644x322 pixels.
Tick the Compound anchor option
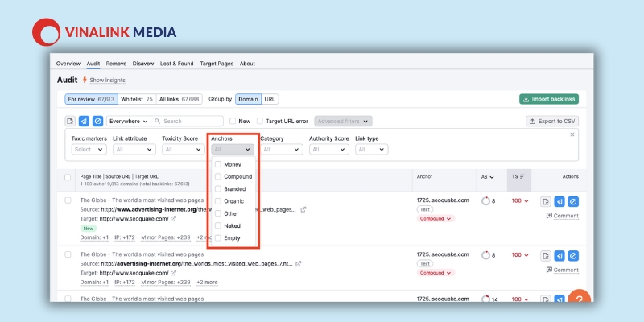(218, 176)
